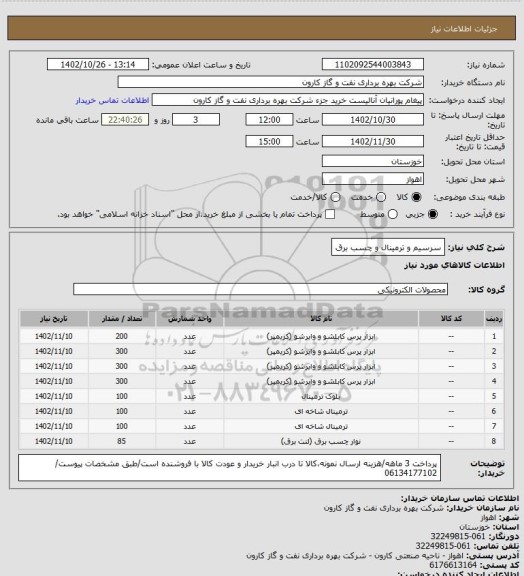Click the response deadline date 1402/10/30
Image resolution: width=524 pixels, height=576 pixels.
click(373, 120)
